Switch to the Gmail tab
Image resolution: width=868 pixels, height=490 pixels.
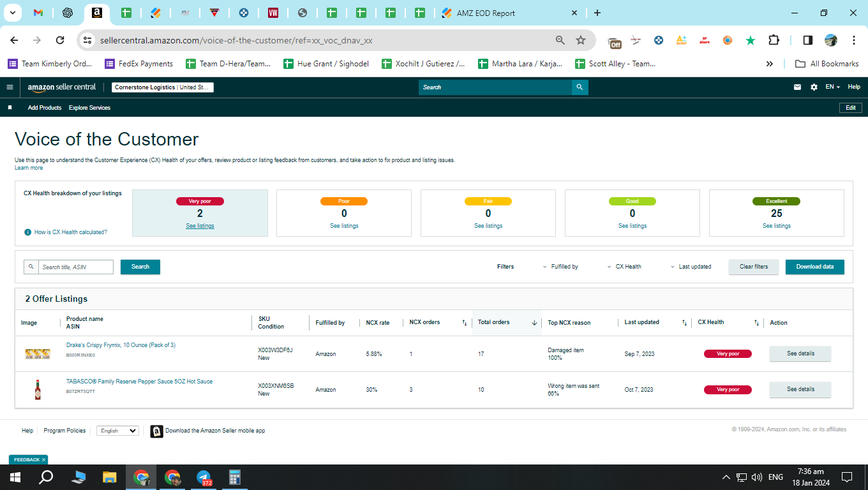(38, 13)
